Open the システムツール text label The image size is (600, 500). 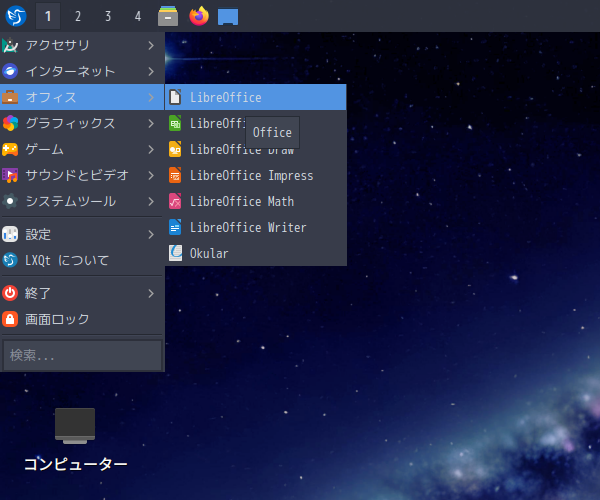tap(70, 201)
